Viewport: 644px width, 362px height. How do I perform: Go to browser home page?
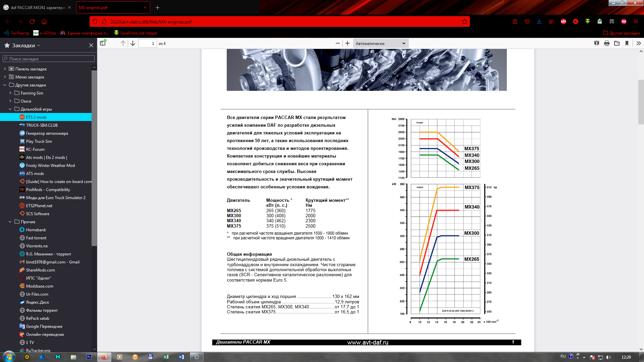[x=44, y=21]
